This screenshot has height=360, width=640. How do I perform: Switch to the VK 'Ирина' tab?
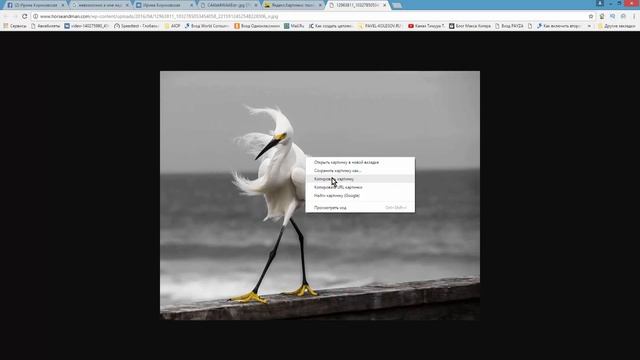(x=164, y=5)
